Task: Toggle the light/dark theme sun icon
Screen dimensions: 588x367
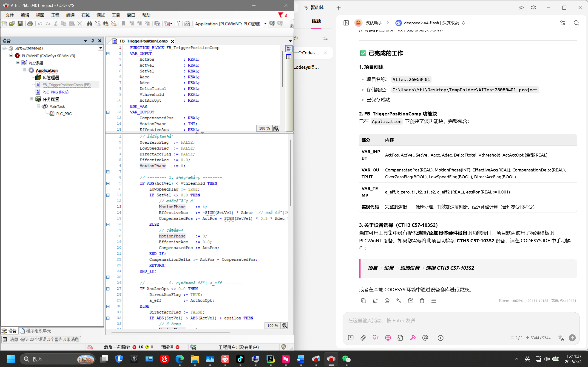Action: pos(521,8)
